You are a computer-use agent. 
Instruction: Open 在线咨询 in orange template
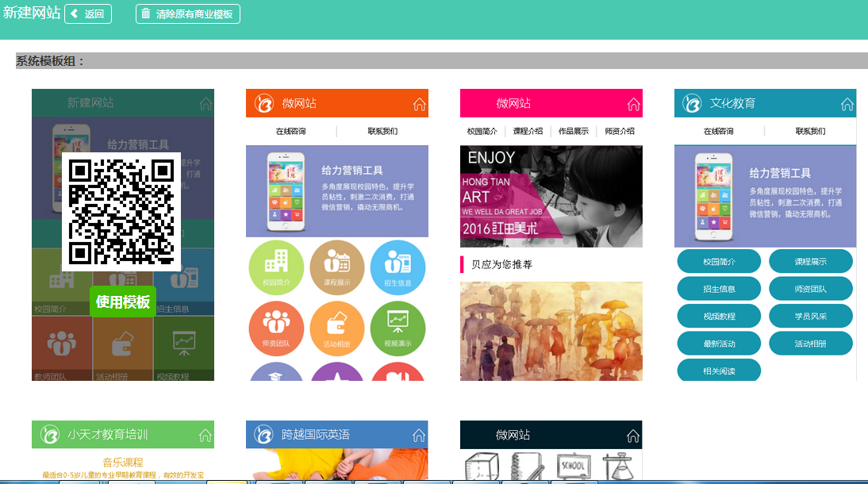click(x=290, y=131)
